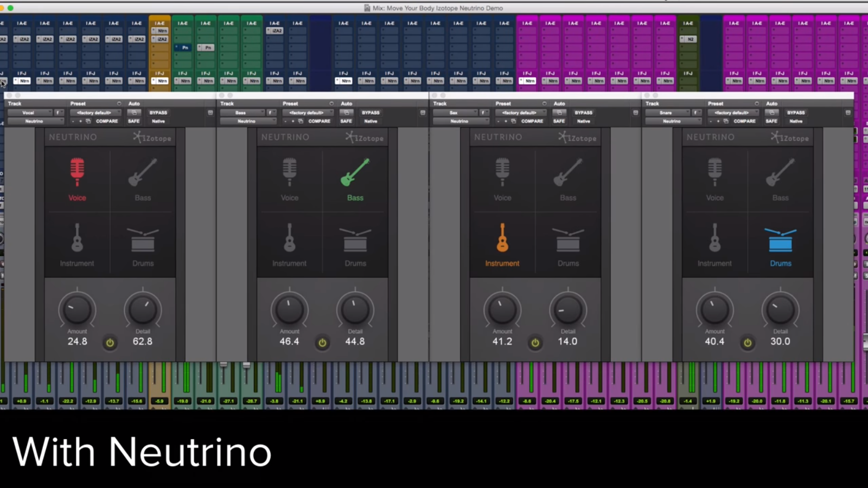Click COMPARE in the Snare plugin window
Viewport: 868px width, 488px height.
745,121
